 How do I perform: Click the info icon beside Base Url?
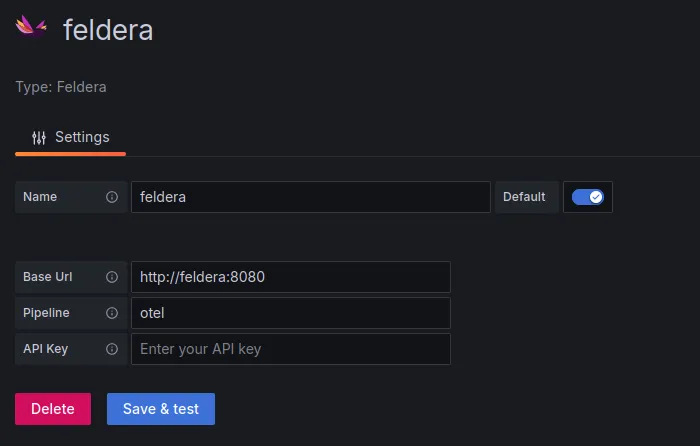pos(112,277)
